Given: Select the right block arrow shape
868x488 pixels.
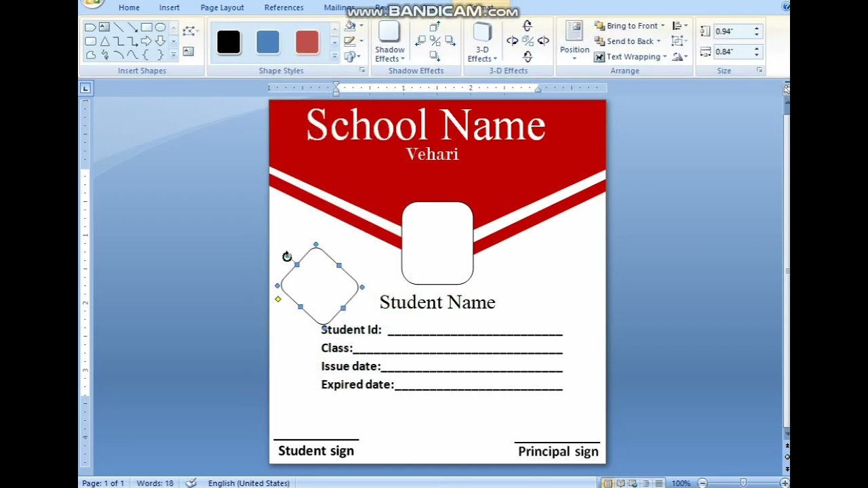Looking at the screenshot, I should [146, 41].
